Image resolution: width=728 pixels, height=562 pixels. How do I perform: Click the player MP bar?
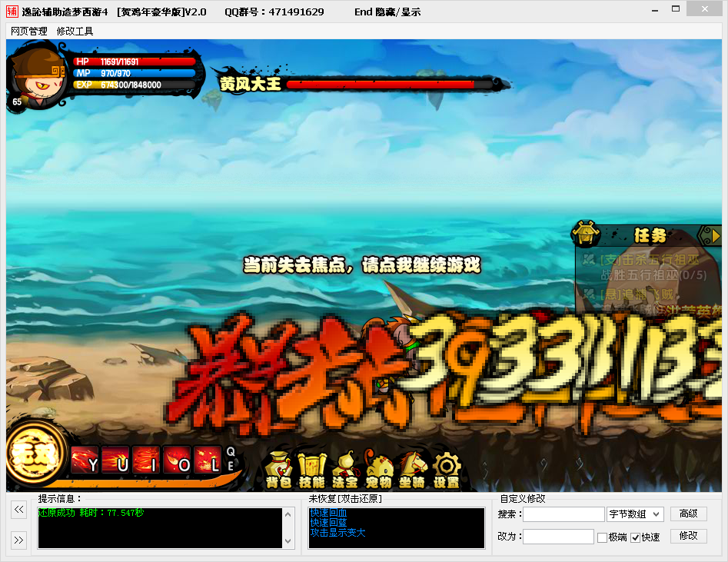click(134, 73)
